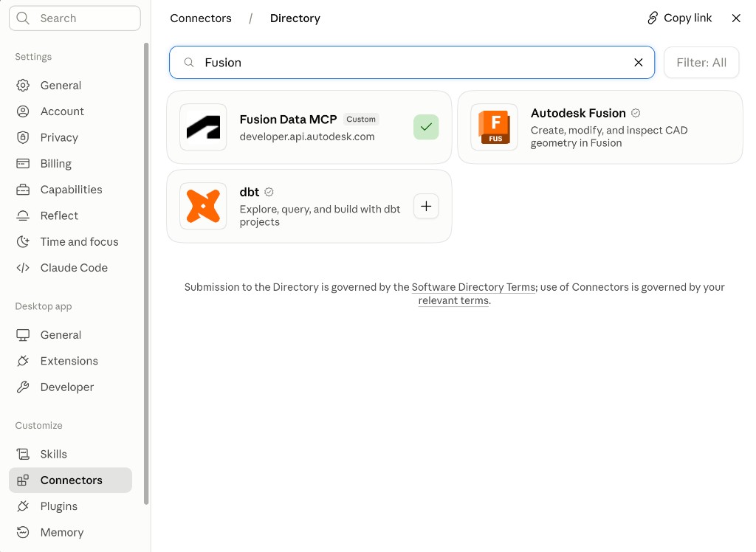
Task: Click the Plugins plug icon
Action: point(23,506)
